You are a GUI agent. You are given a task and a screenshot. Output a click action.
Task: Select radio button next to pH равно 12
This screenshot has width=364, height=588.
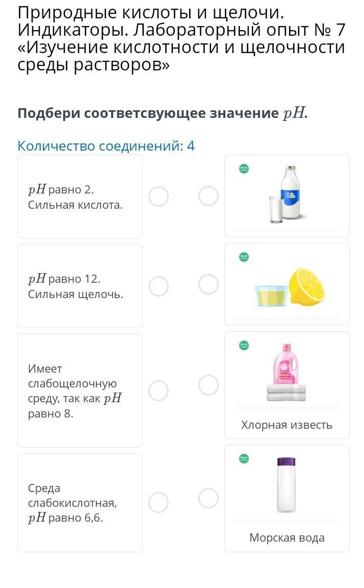[x=159, y=286]
